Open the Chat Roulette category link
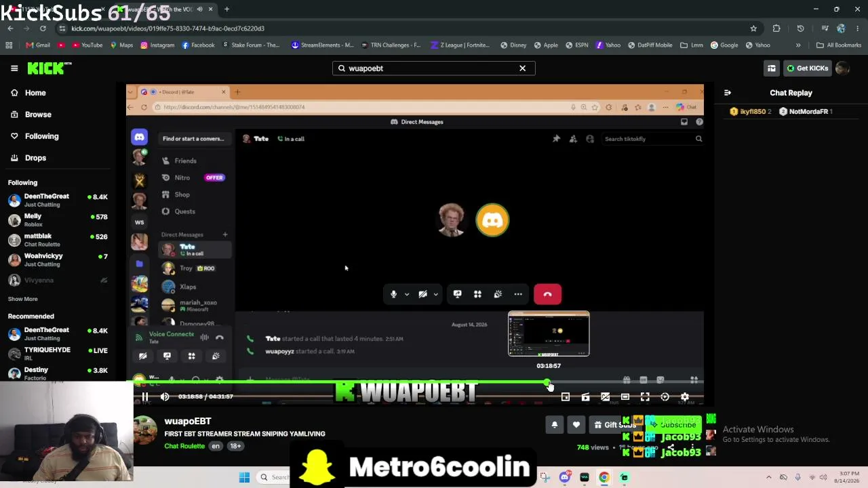The image size is (868, 488). (x=184, y=446)
